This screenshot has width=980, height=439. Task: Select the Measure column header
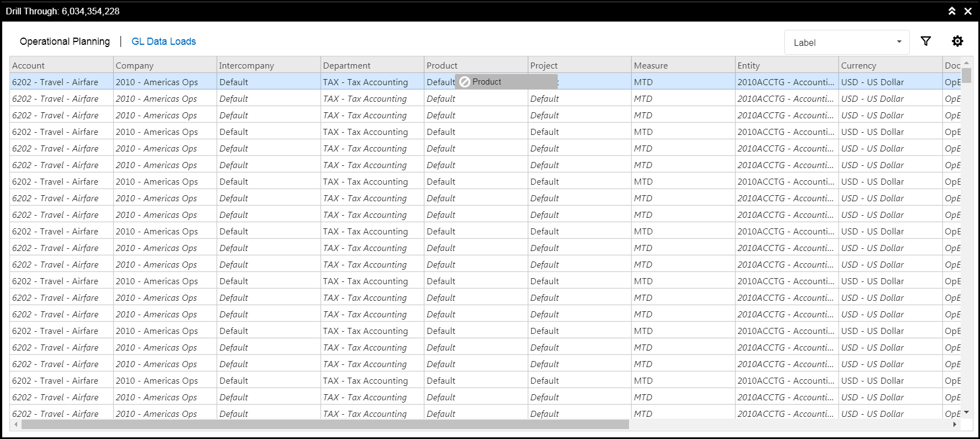click(683, 65)
